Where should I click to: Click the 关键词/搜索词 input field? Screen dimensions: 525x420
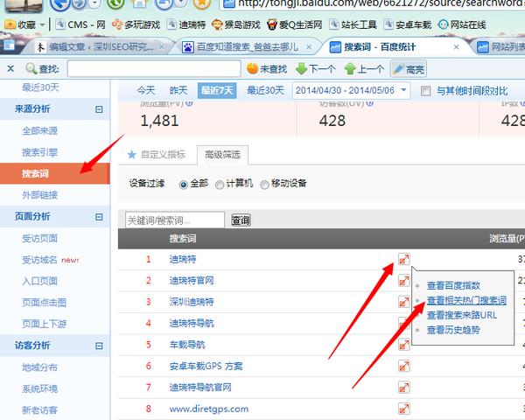pyautogui.click(x=175, y=220)
